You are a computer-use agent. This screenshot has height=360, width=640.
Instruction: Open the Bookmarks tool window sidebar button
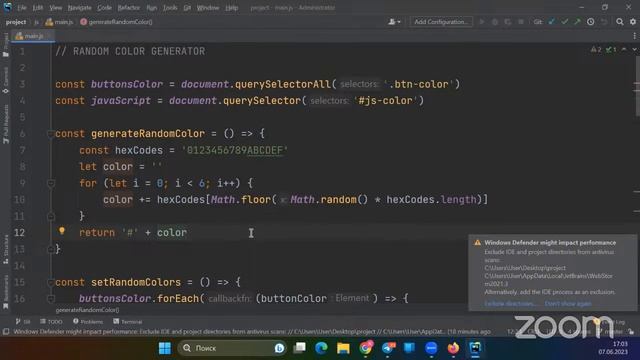[x=5, y=292]
